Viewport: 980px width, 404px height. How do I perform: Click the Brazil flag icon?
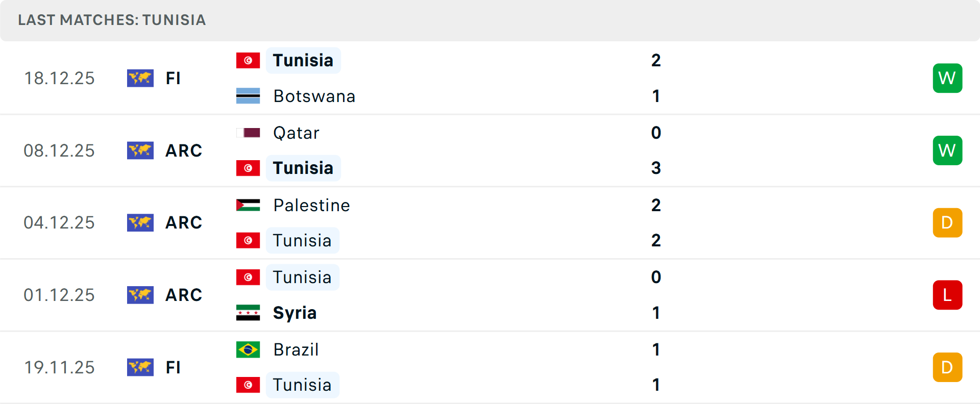pos(248,349)
